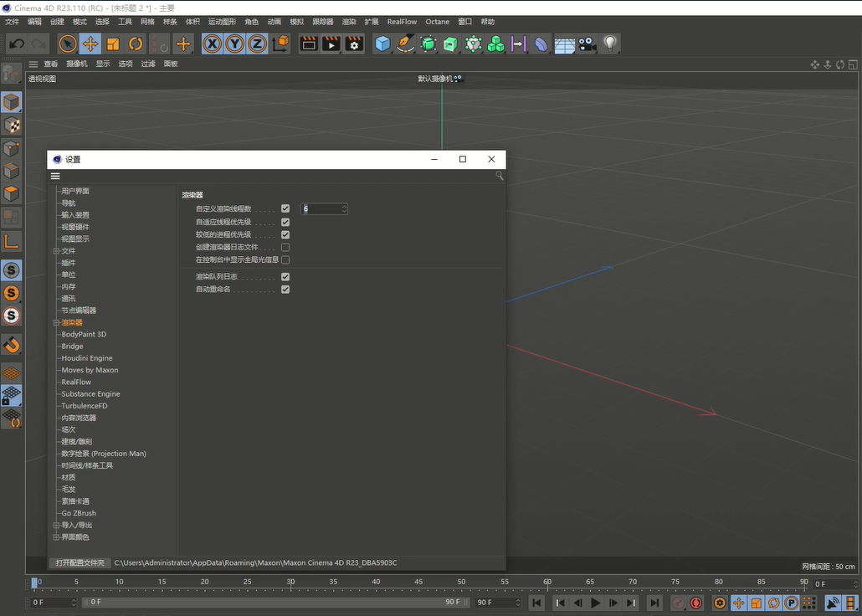862x616 pixels.
Task: Open the RealFlow menu
Action: (402, 22)
